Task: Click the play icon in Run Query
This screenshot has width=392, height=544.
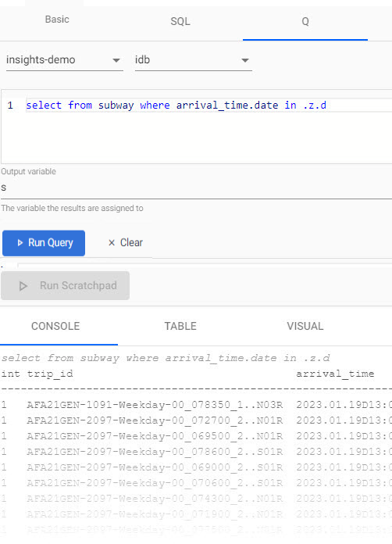Action: pos(20,243)
